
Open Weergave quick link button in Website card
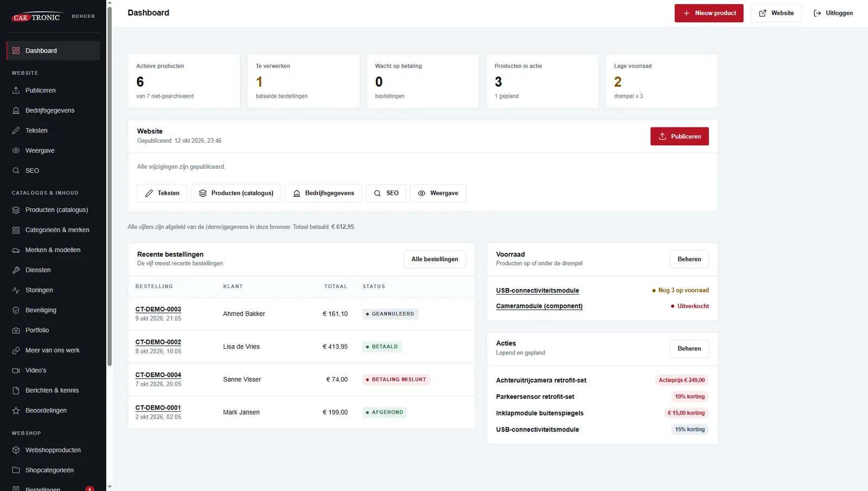[x=438, y=193]
